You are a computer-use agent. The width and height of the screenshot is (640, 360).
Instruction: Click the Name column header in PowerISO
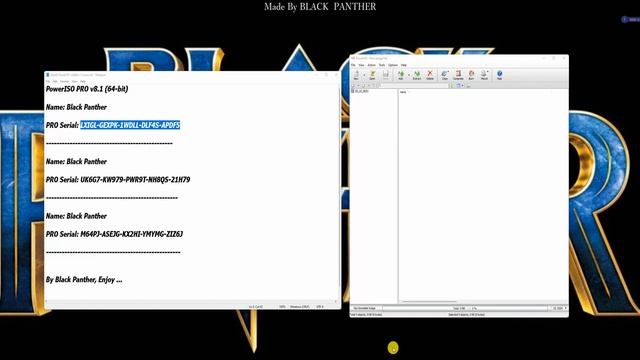click(403, 92)
